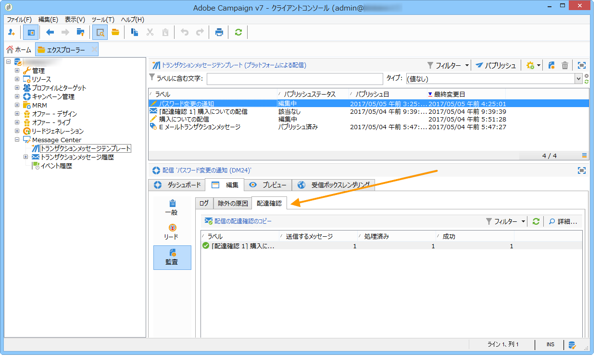Click the top panel fullscreen icon
Image resolution: width=601 pixels, height=364 pixels.
pyautogui.click(x=582, y=65)
